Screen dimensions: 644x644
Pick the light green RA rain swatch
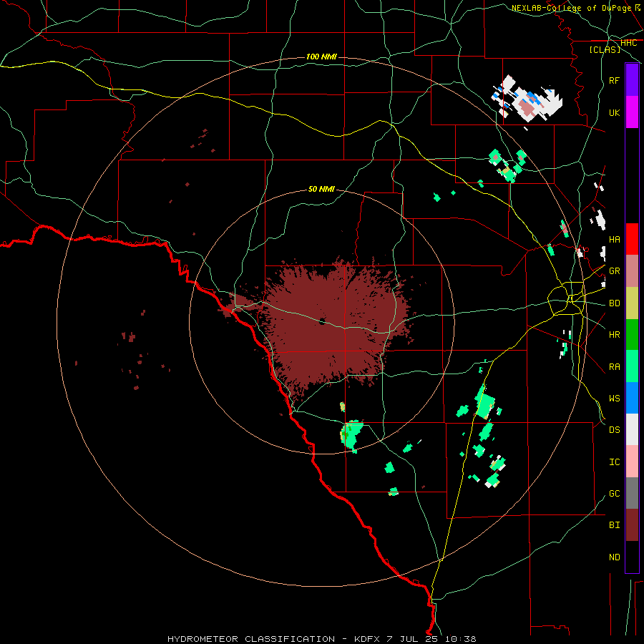632,366
